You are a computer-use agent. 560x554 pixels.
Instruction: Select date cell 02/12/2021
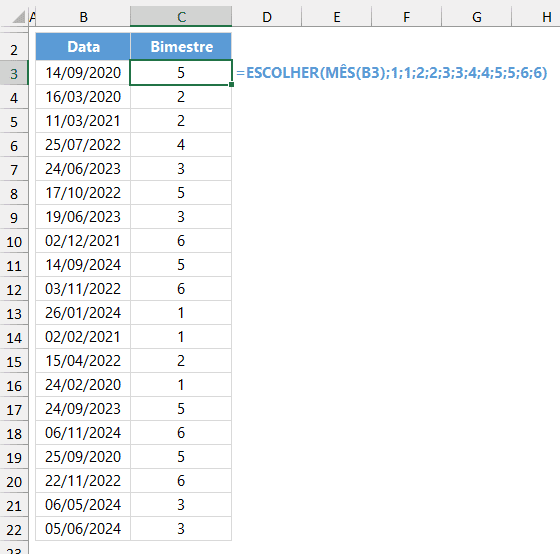[83, 241]
